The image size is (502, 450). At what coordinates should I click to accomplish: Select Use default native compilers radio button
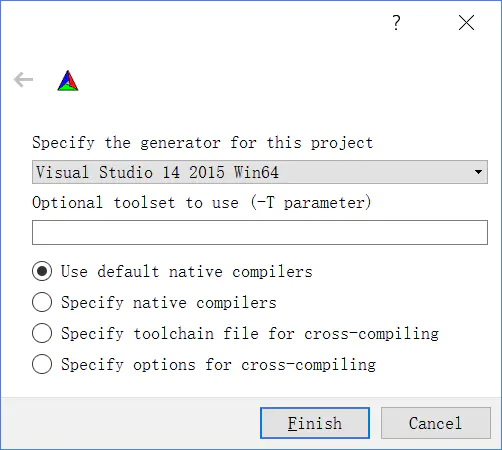point(42,271)
